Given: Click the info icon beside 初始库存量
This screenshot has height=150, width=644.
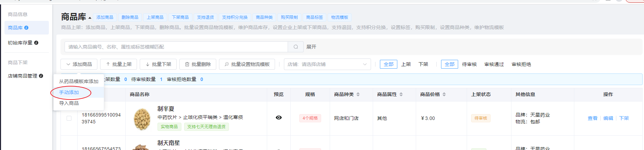Looking at the screenshot, I should (36, 43).
